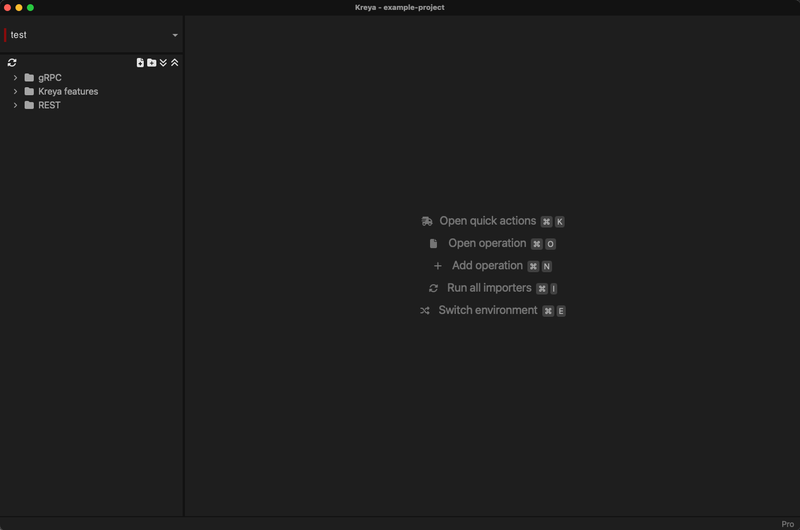Click the Pro label in status bar
Screen dimensions: 800x530
point(787,524)
